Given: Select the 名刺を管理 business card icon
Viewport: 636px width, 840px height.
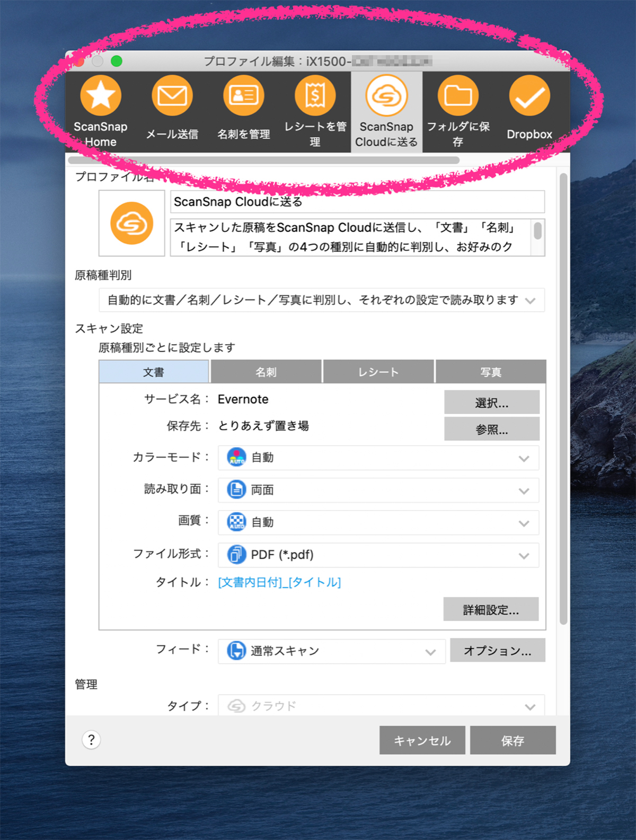Looking at the screenshot, I should 244,96.
